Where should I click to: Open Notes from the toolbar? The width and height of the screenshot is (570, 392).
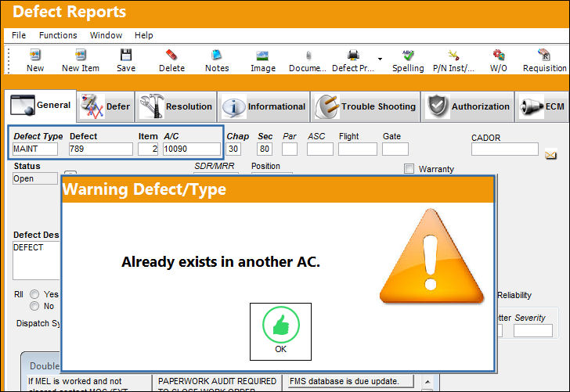[217, 56]
